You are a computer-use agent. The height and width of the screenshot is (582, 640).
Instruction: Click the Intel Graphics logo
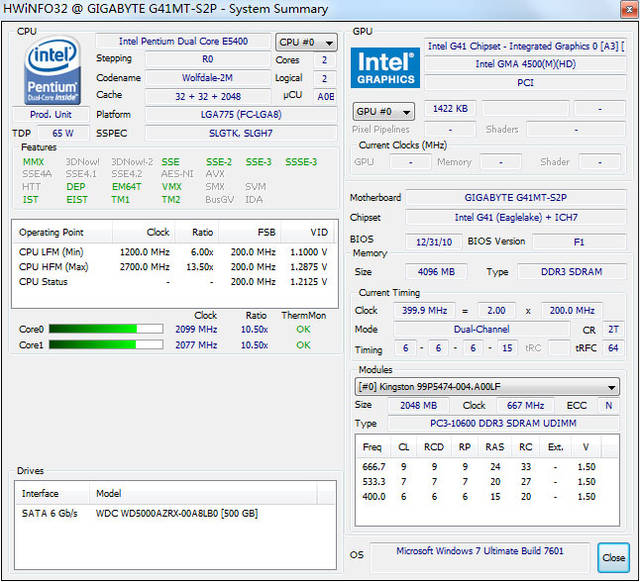coord(385,68)
